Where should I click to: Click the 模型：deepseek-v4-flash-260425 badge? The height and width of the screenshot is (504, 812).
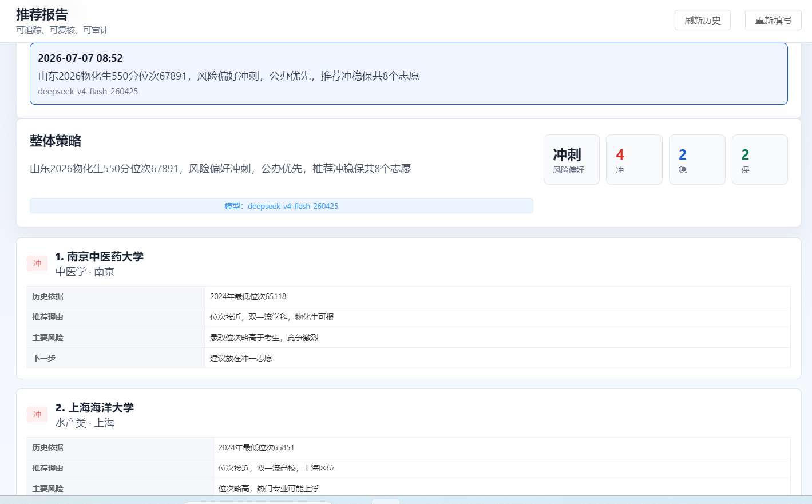coord(282,206)
